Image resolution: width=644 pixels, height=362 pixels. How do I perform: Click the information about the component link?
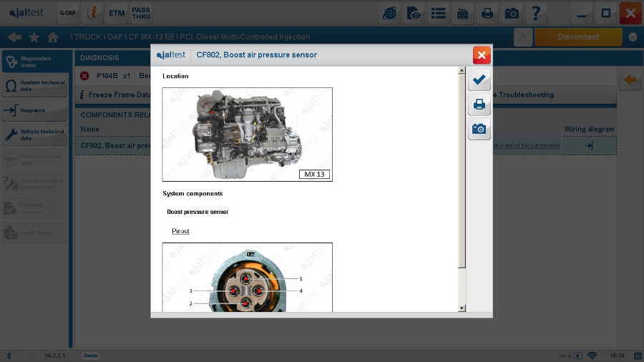pos(526,145)
